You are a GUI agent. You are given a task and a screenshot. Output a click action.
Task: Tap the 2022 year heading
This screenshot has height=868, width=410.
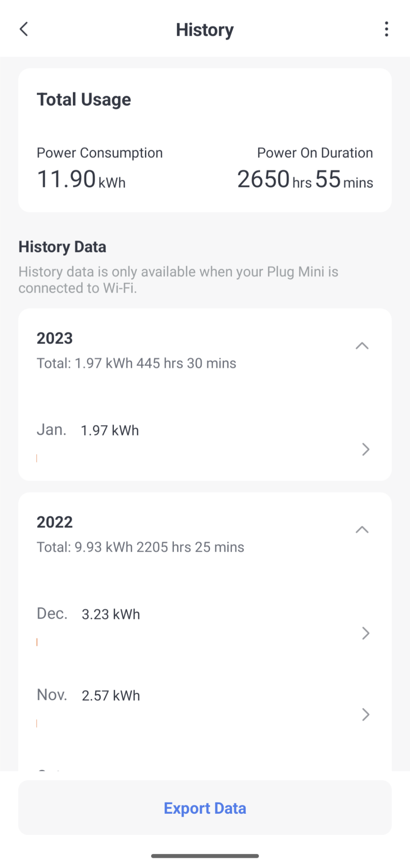point(55,522)
